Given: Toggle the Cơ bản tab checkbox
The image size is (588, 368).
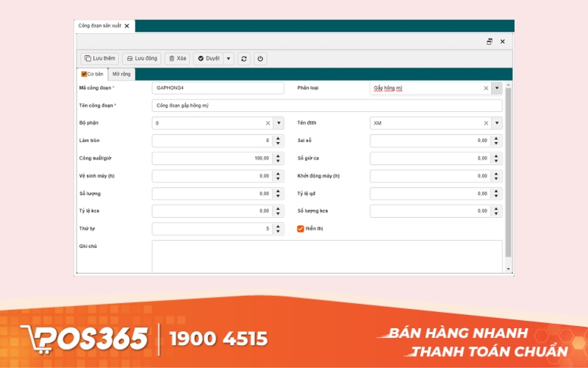Looking at the screenshot, I should coord(84,74).
